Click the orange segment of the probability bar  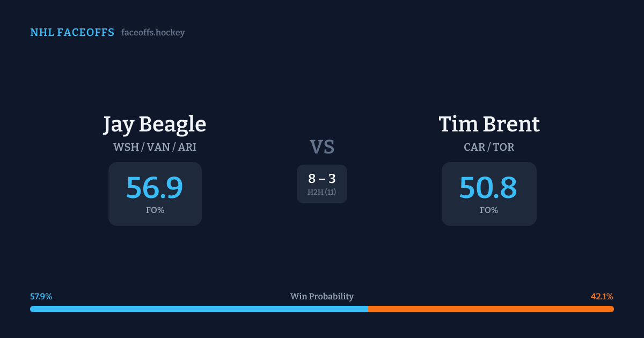coord(491,309)
